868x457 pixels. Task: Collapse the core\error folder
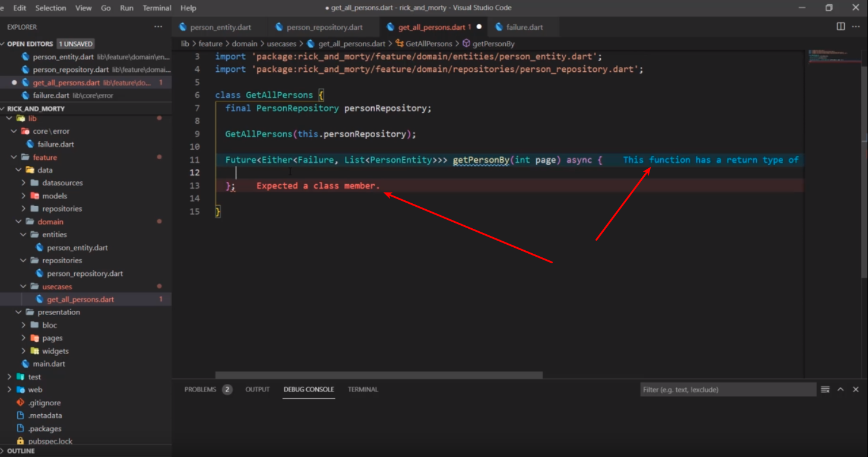(x=14, y=131)
